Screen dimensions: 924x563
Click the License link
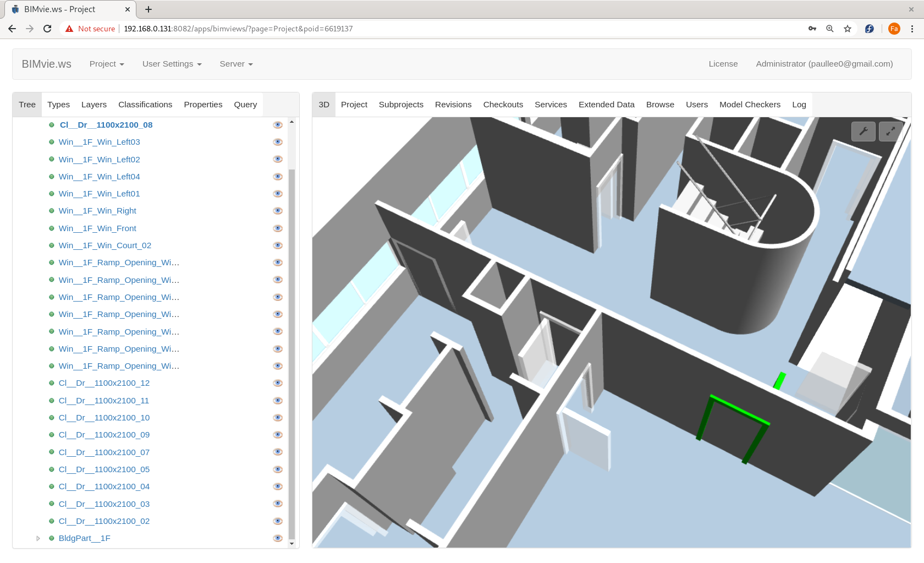tap(723, 64)
